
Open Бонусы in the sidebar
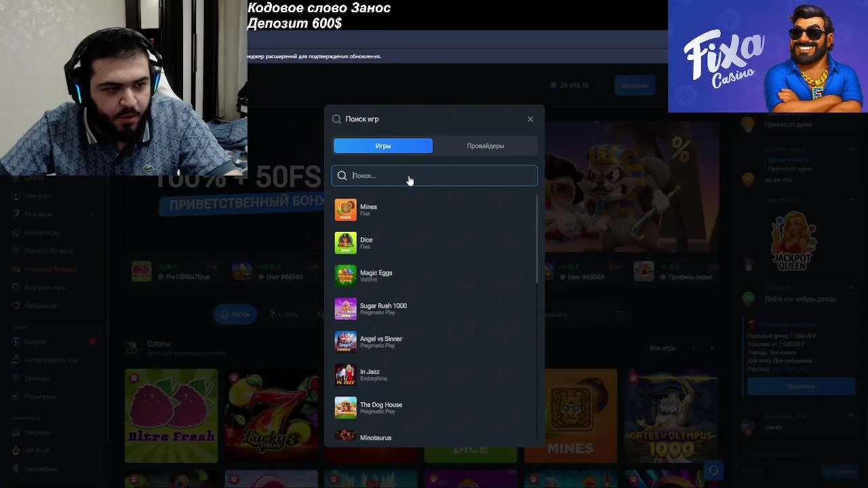coord(35,342)
